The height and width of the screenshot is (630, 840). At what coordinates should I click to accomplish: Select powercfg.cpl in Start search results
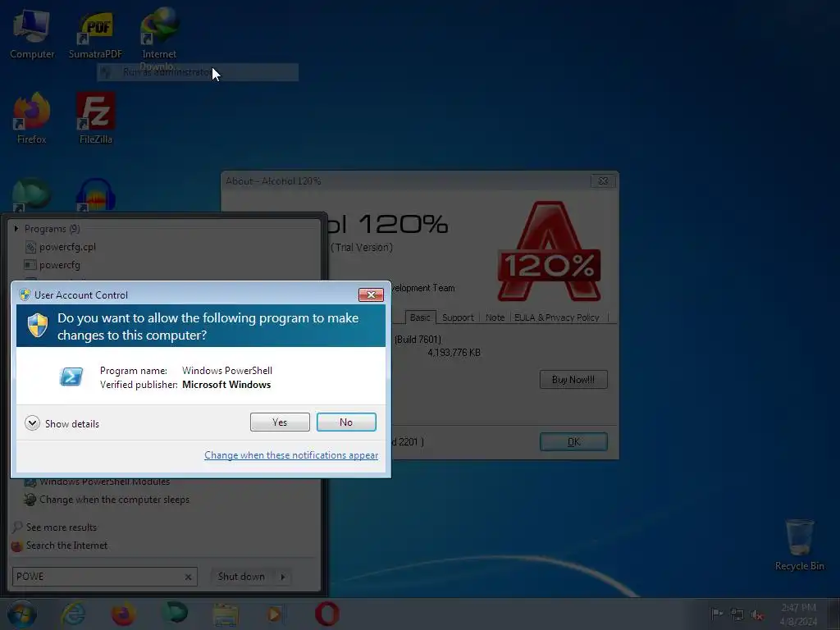pos(67,247)
